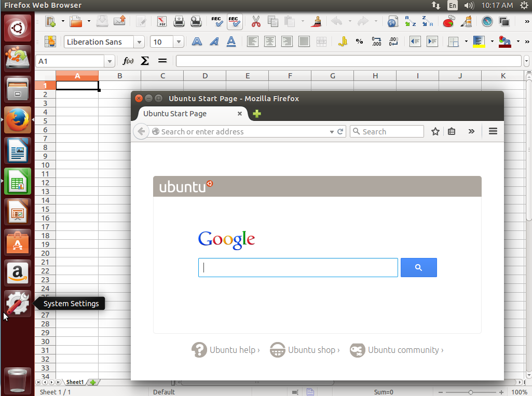
Task: Click the Google search button
Action: [x=419, y=267]
